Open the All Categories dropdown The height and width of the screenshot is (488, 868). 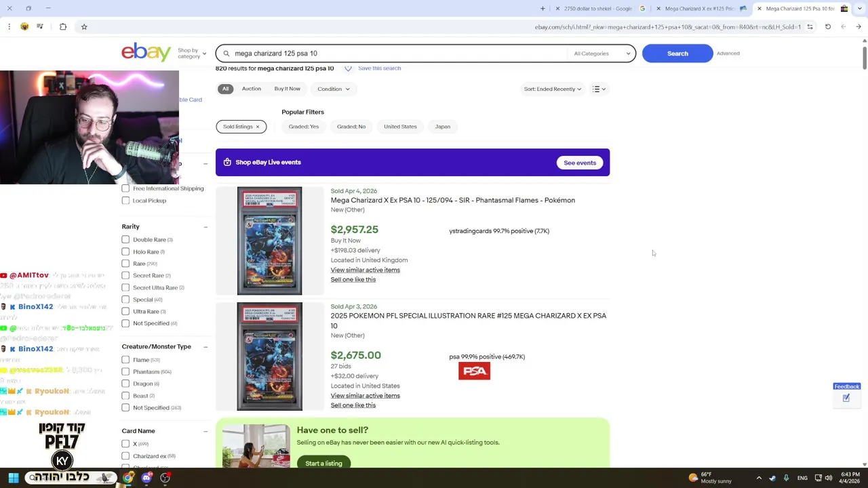click(601, 54)
